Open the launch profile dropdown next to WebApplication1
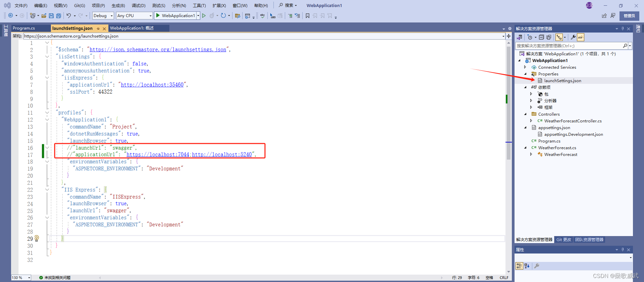 point(198,16)
